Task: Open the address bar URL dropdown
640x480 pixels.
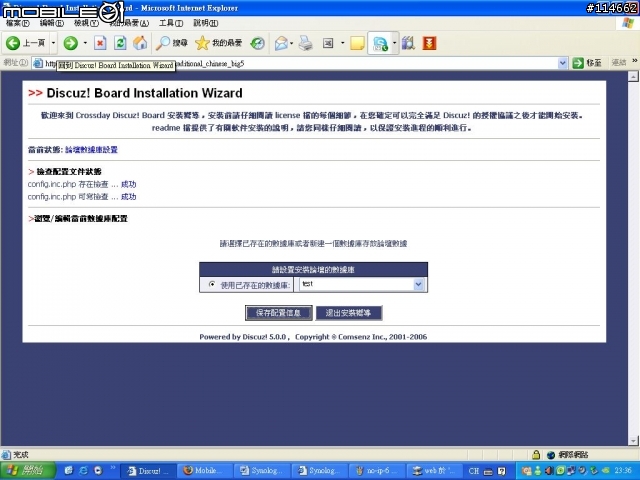Action: pos(562,63)
